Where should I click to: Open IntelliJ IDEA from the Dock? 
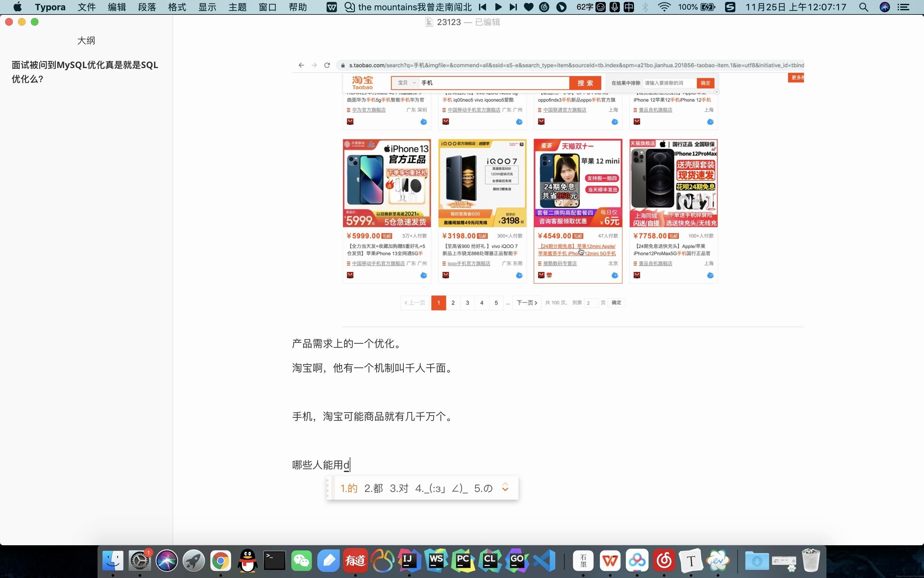[409, 561]
